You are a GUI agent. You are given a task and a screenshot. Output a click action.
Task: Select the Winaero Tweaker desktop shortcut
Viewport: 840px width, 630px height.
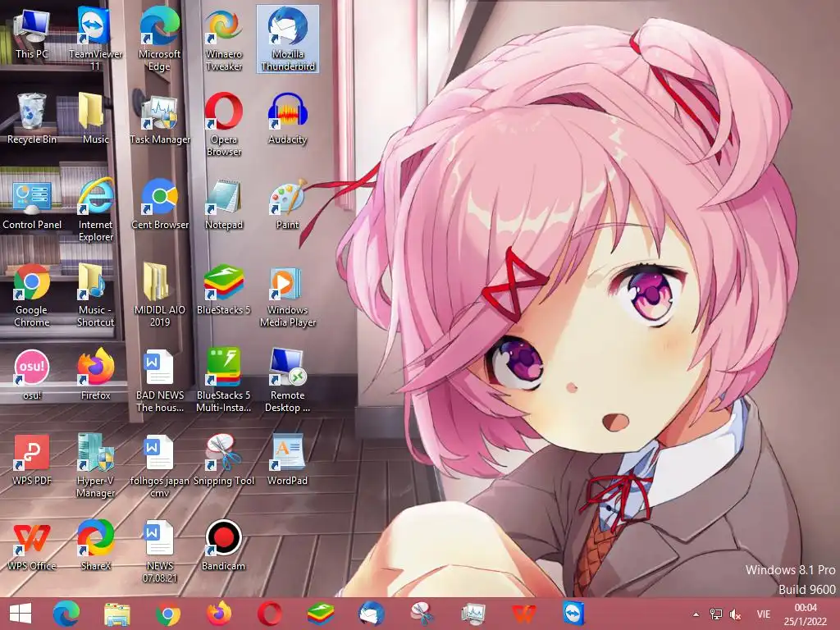[223, 39]
